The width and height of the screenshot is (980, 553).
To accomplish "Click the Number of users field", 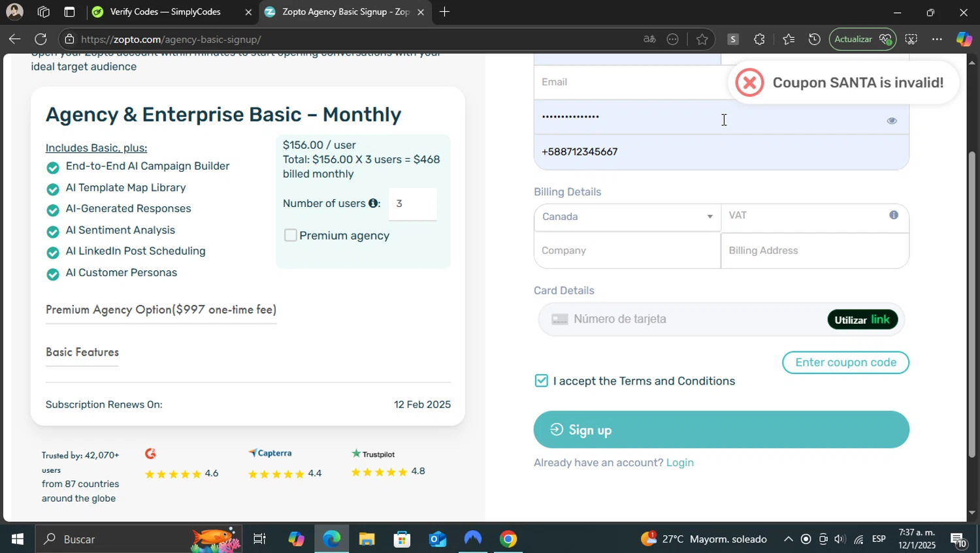I will click(413, 204).
